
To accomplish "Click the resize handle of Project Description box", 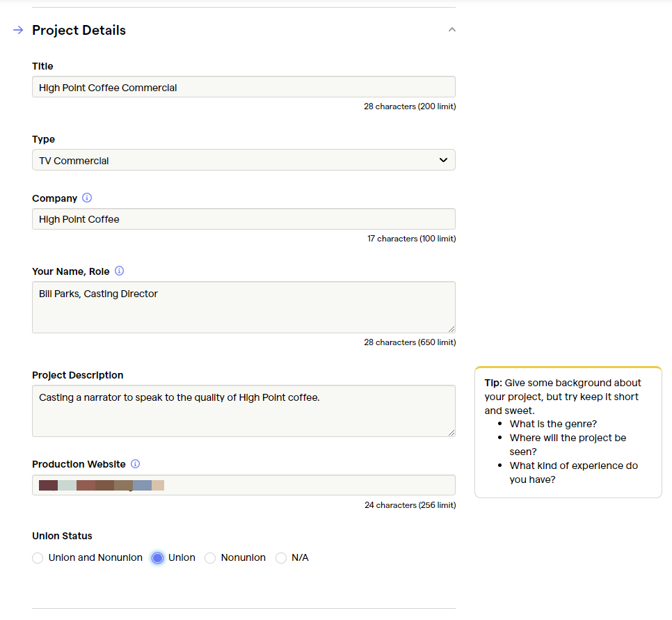I will point(451,433).
